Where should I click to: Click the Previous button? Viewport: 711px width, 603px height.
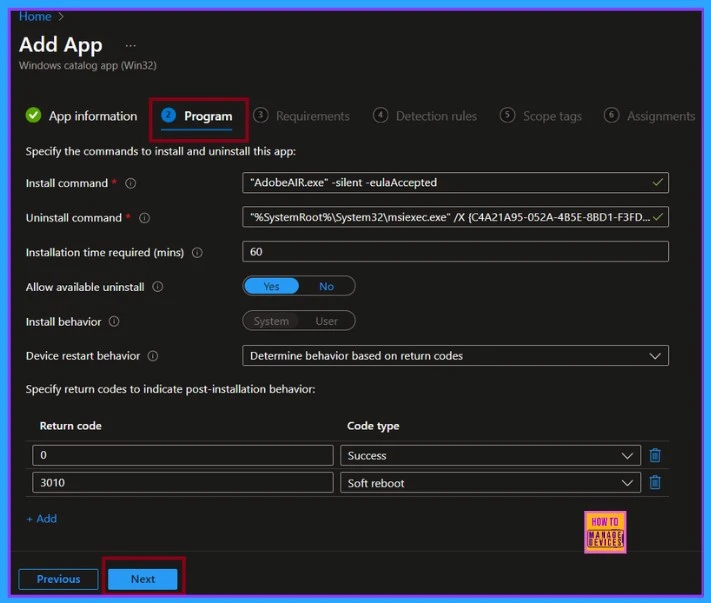pos(58,579)
